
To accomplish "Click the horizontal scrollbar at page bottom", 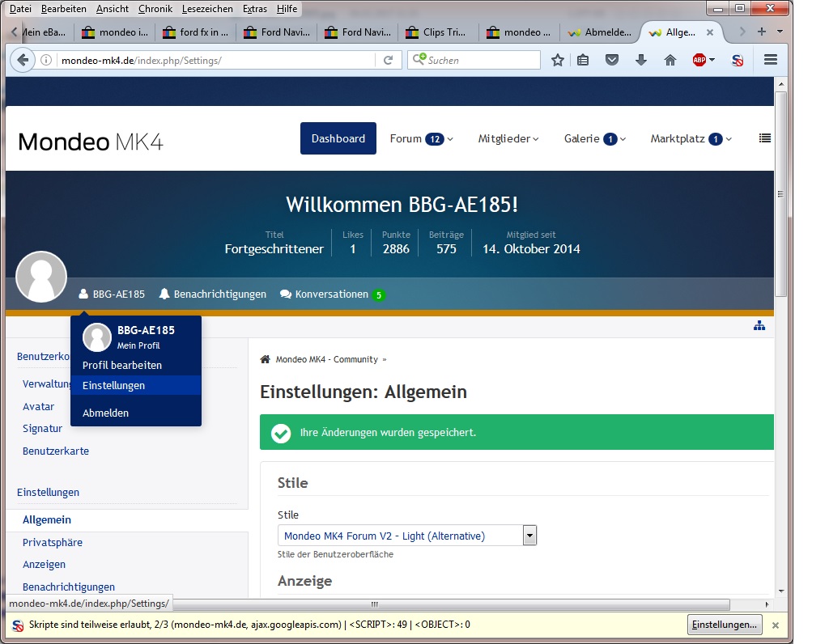I will pyautogui.click(x=374, y=604).
